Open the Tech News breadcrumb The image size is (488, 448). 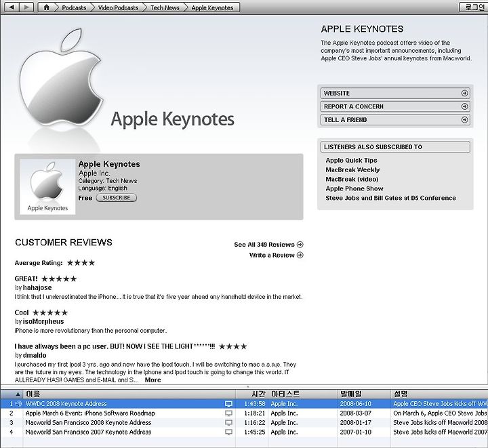click(165, 7)
